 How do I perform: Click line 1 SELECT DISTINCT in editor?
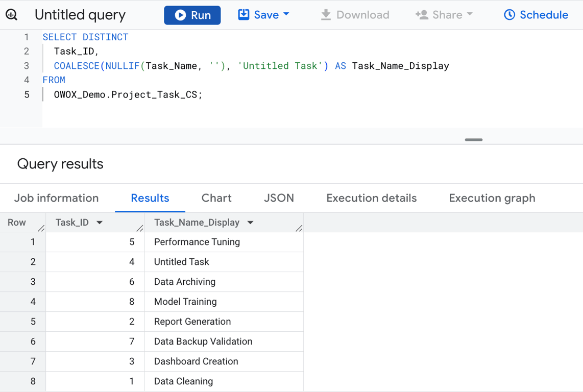click(x=85, y=37)
